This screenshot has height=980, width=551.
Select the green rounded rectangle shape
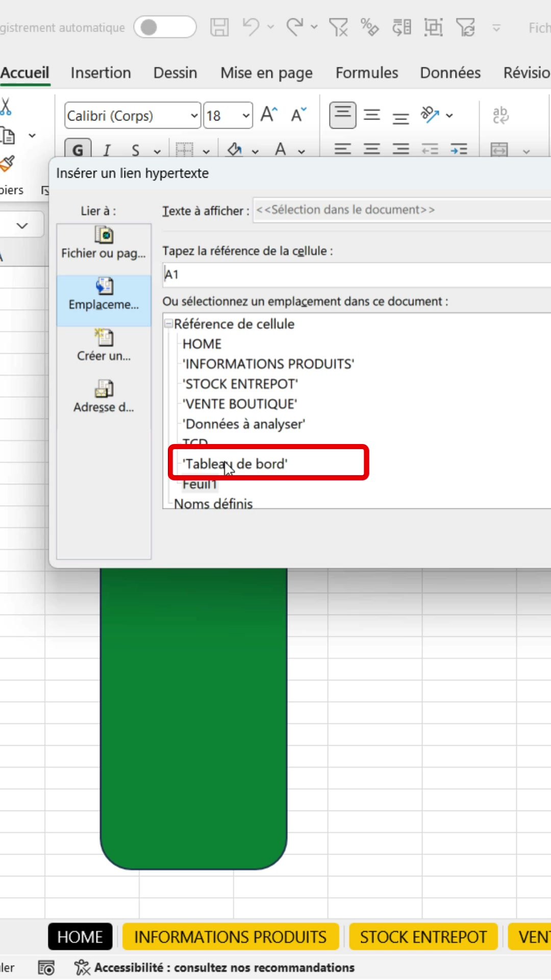[x=193, y=719]
